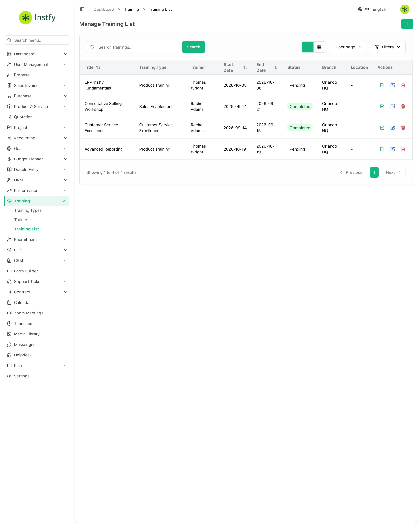Update status of Consultative Selling Workshop

[x=382, y=106]
